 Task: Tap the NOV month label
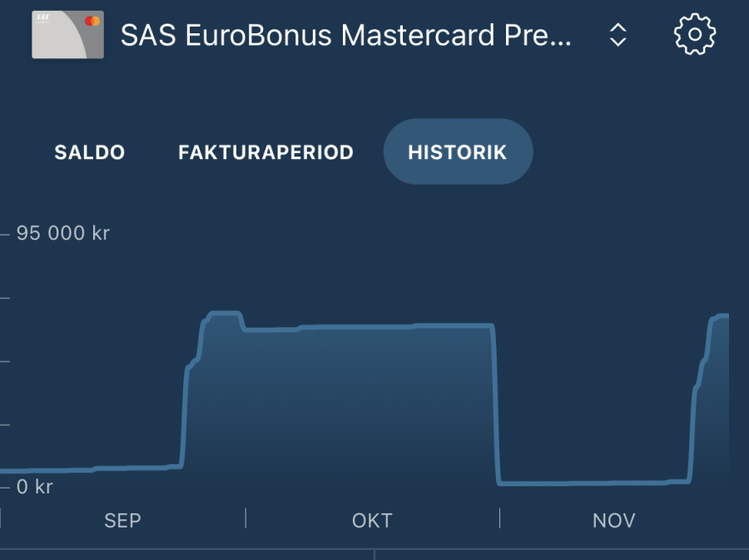coord(614,521)
